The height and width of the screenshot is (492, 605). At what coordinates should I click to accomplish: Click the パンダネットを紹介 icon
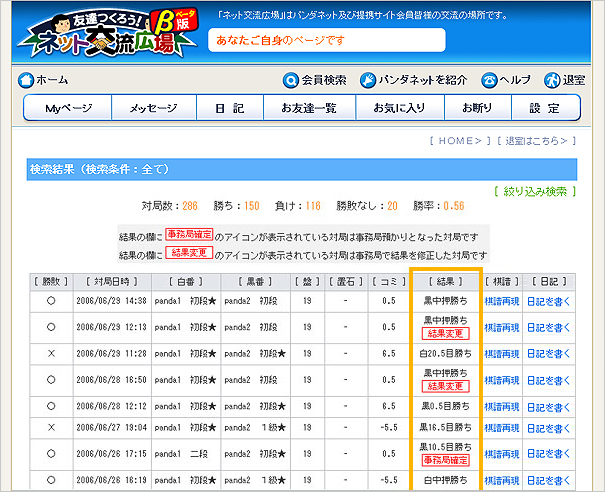coord(368,80)
